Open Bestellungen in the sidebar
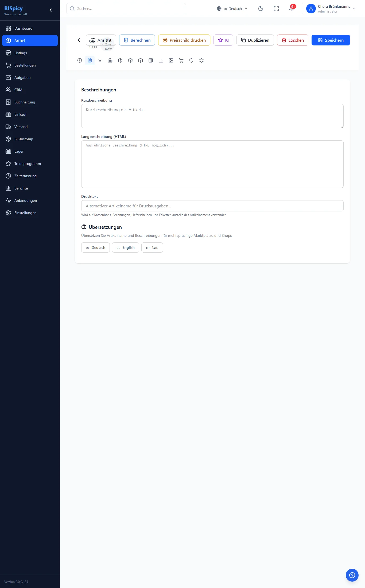 (x=30, y=65)
